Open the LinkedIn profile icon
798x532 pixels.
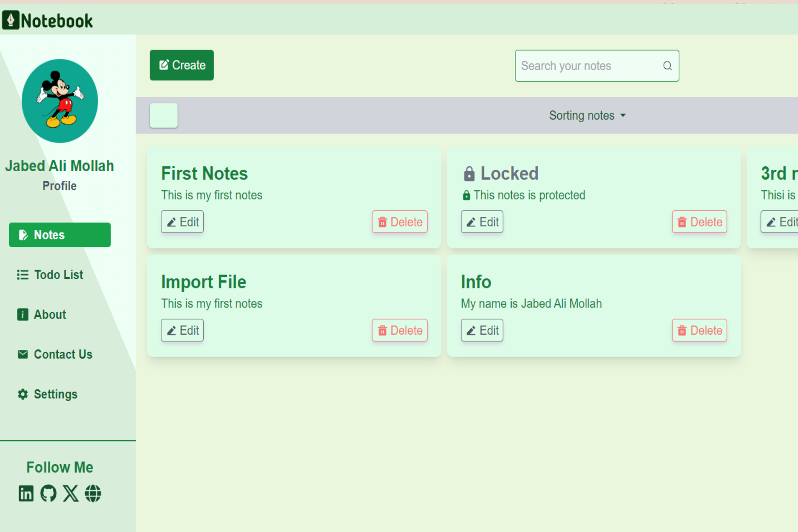[x=26, y=493]
